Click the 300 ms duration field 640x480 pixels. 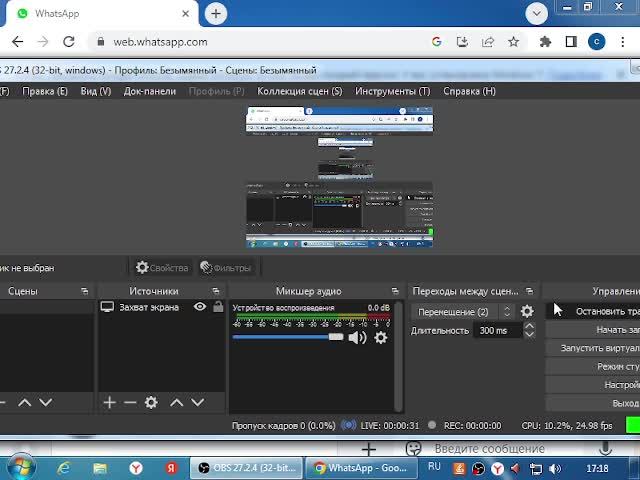click(498, 331)
